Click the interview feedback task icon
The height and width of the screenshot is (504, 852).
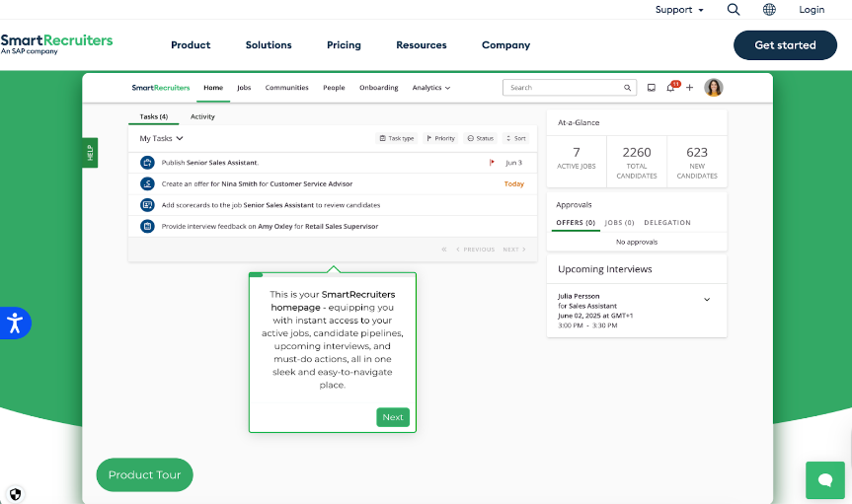[147, 226]
